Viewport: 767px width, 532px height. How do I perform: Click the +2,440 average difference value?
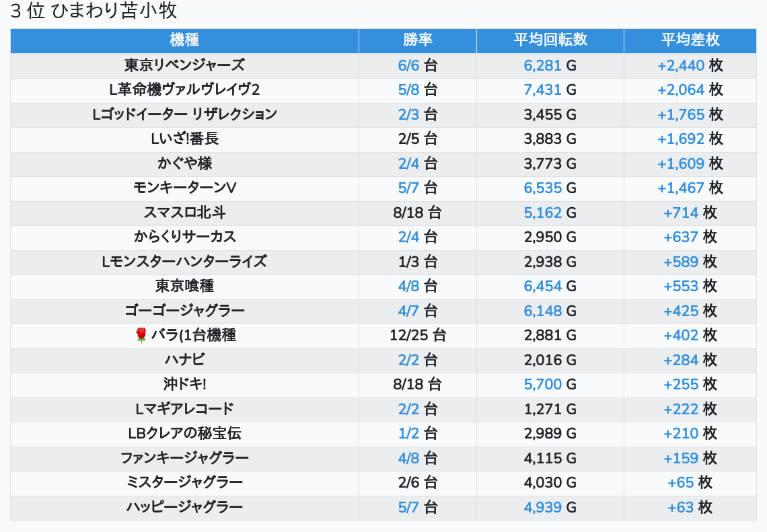pyautogui.click(x=681, y=65)
